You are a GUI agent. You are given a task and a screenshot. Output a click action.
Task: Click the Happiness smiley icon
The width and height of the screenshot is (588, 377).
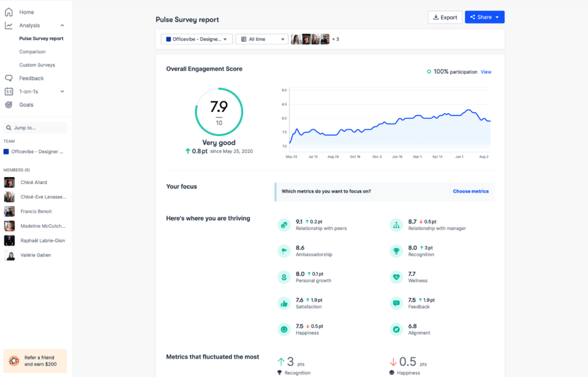click(283, 330)
